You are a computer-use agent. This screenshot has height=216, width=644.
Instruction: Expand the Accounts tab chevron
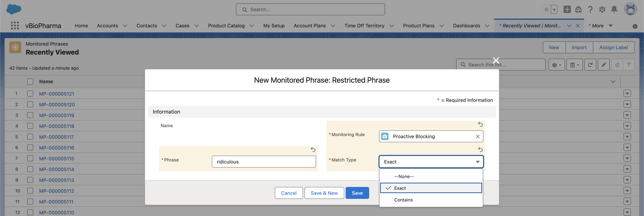click(125, 26)
